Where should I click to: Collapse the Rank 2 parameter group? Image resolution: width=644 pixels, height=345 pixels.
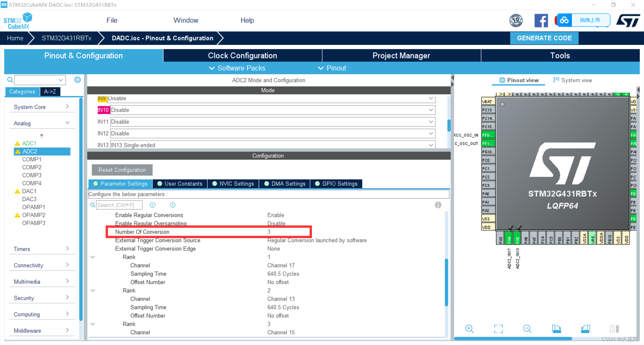click(x=93, y=291)
